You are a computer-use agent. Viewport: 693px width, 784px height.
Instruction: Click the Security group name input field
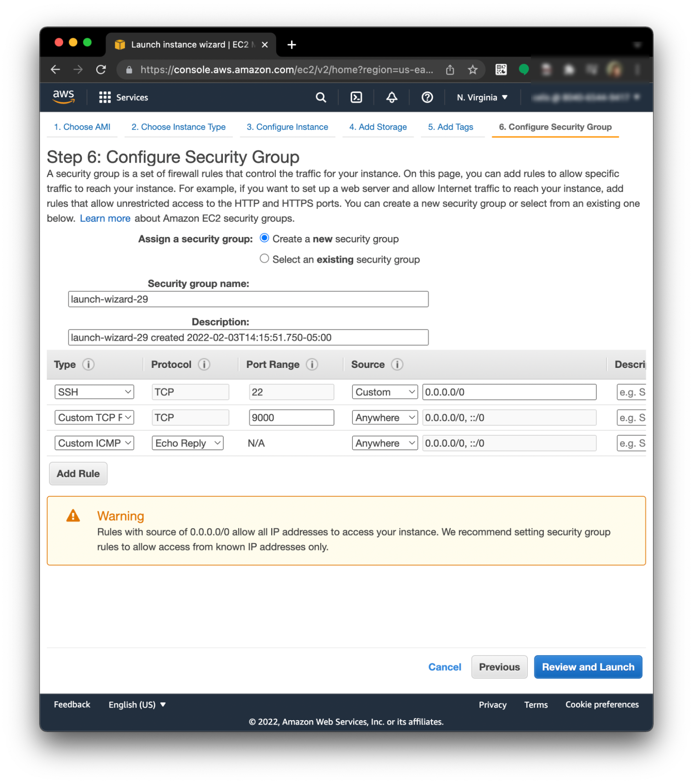248,299
